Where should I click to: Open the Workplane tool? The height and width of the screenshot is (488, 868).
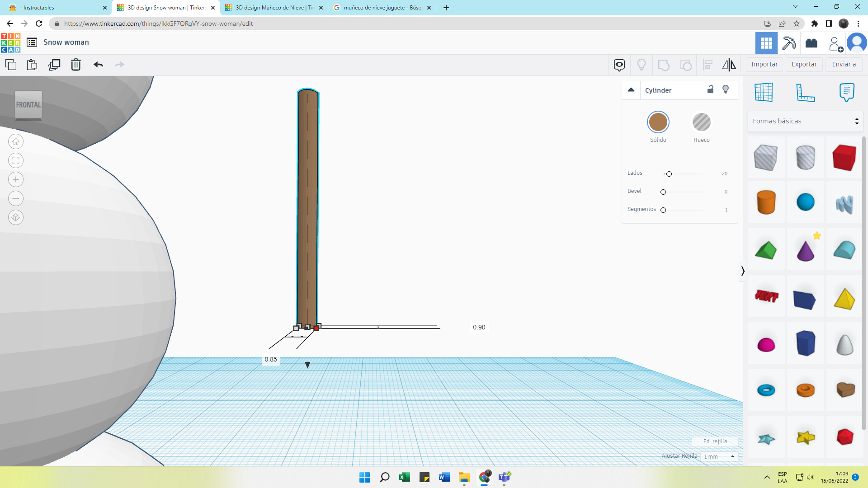[764, 92]
